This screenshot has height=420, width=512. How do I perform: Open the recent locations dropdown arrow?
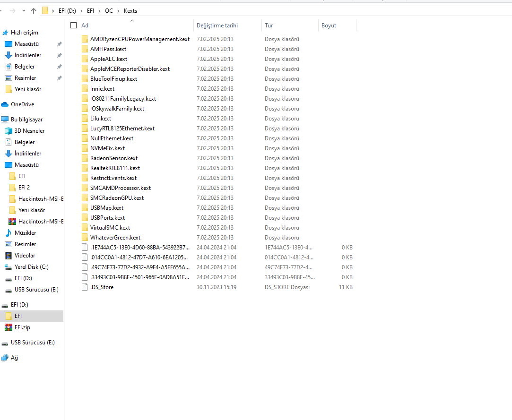(x=23, y=10)
